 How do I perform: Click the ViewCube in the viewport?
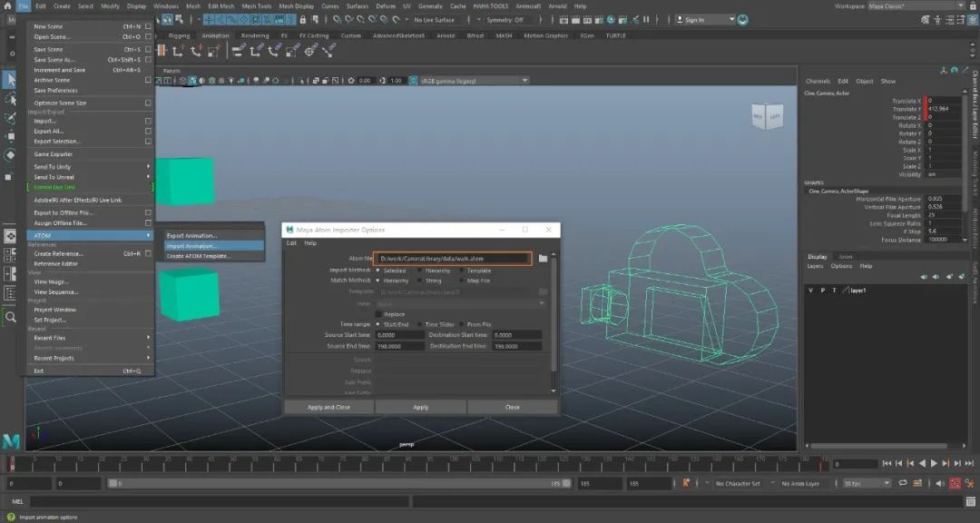[766, 117]
